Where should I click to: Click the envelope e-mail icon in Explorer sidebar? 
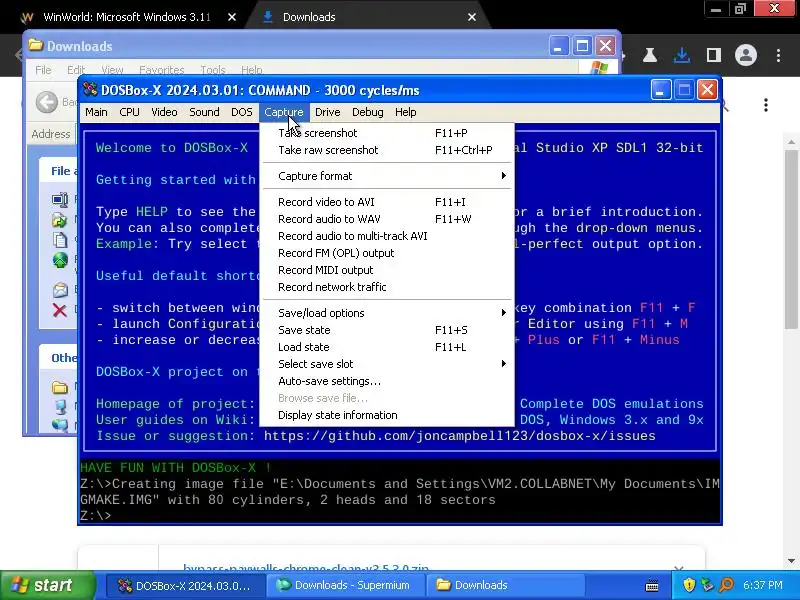click(60, 290)
